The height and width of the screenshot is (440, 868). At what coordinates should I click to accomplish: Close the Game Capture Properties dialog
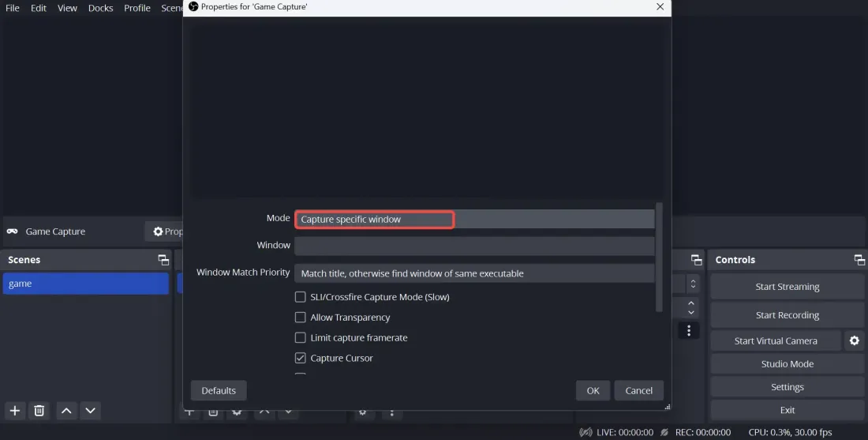tap(660, 6)
